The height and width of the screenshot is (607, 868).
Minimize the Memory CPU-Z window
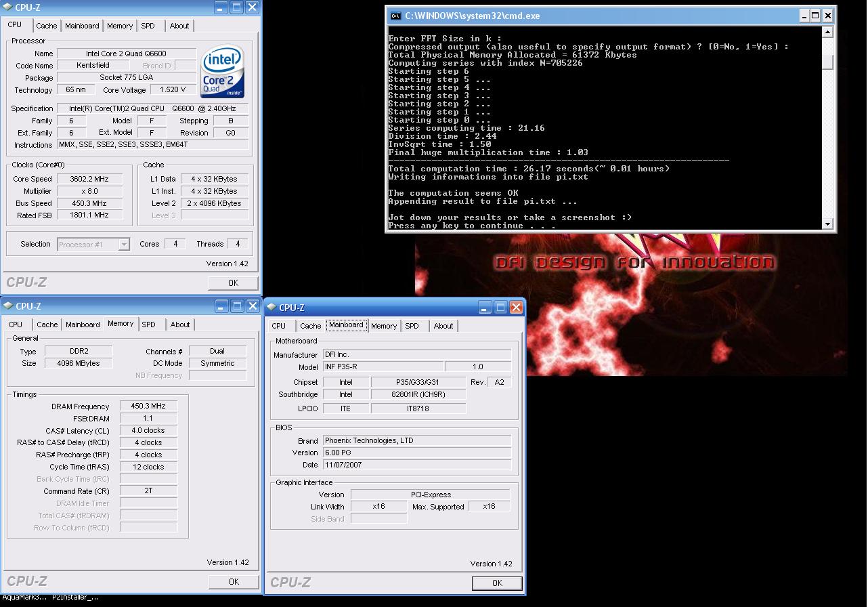pyautogui.click(x=221, y=306)
